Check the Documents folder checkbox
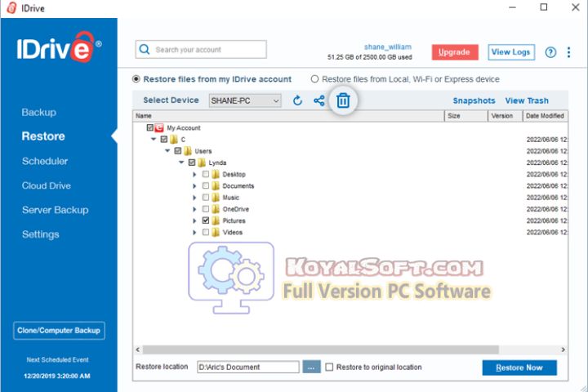588x392 pixels. (x=206, y=185)
